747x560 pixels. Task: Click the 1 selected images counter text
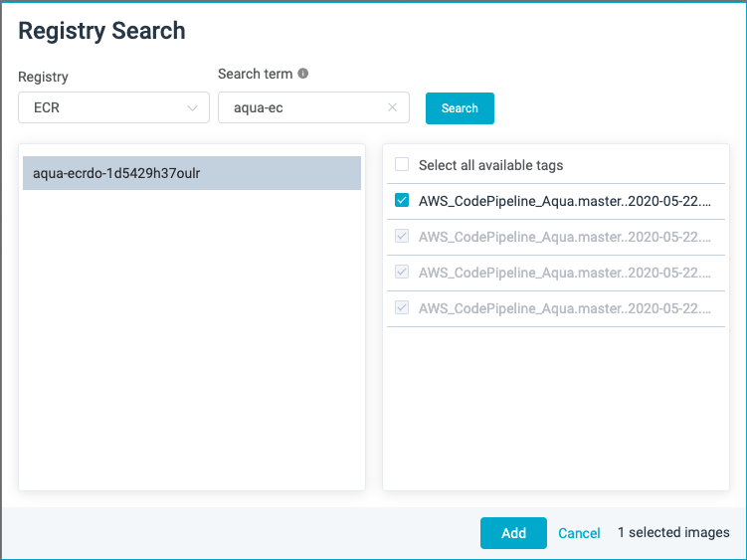coord(673,532)
